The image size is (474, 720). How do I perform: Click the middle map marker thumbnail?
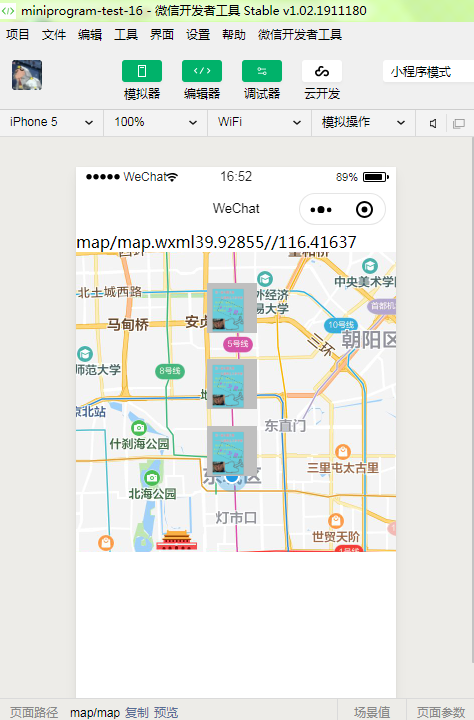pyautogui.click(x=232, y=384)
